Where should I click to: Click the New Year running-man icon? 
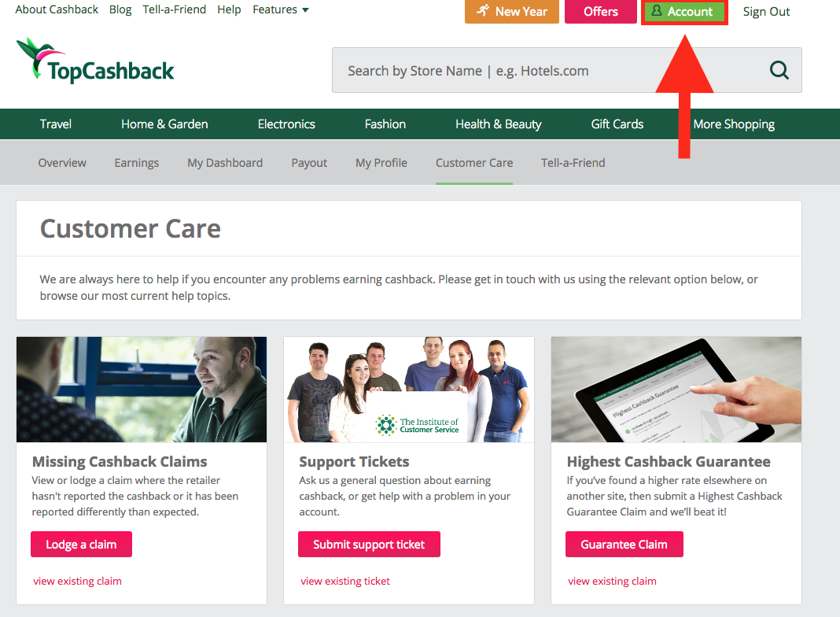[483, 11]
